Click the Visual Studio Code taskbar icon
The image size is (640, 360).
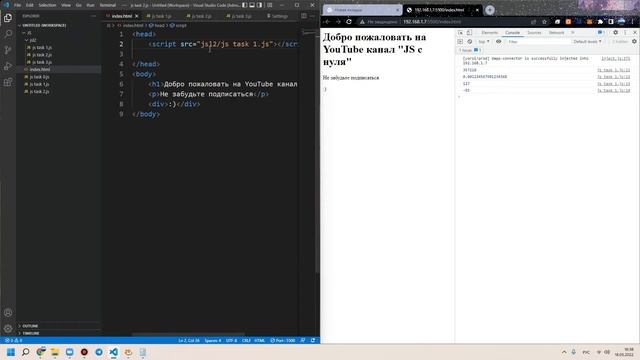(113, 352)
